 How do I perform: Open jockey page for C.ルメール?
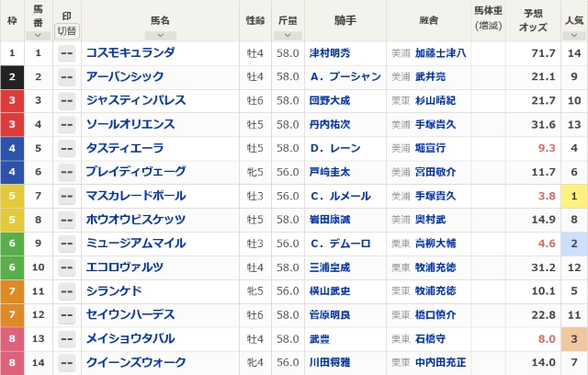pyautogui.click(x=338, y=196)
